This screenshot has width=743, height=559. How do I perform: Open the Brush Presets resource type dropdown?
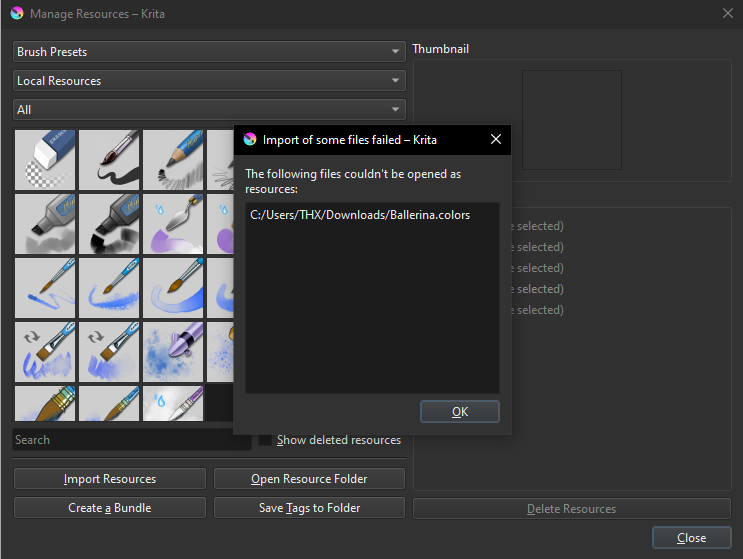[209, 52]
